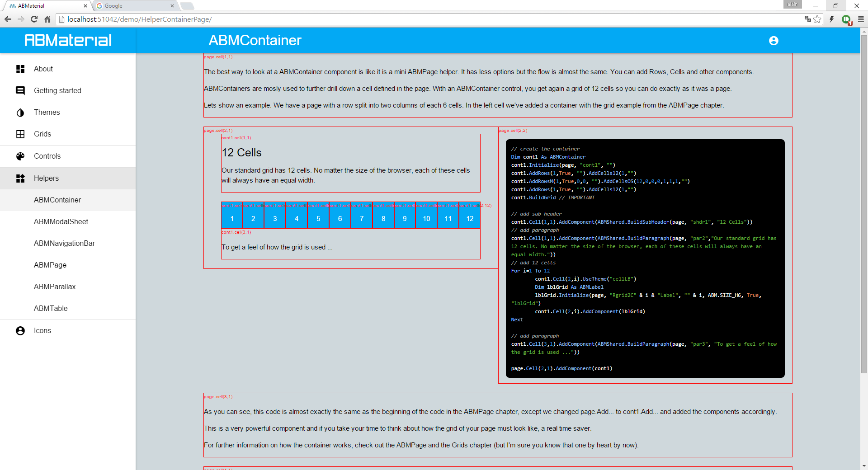The image size is (868, 470).
Task: Open the Icons sidebar item
Action: pos(68,331)
